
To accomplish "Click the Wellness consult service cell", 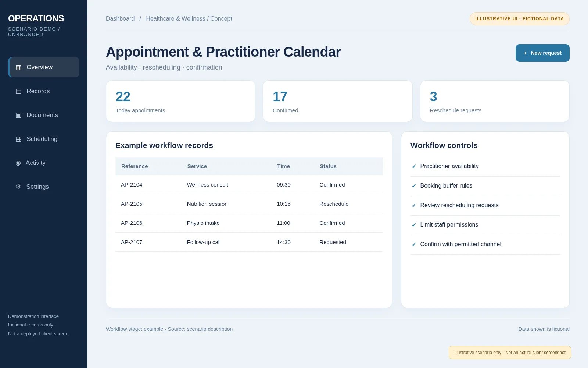I will [x=208, y=185].
